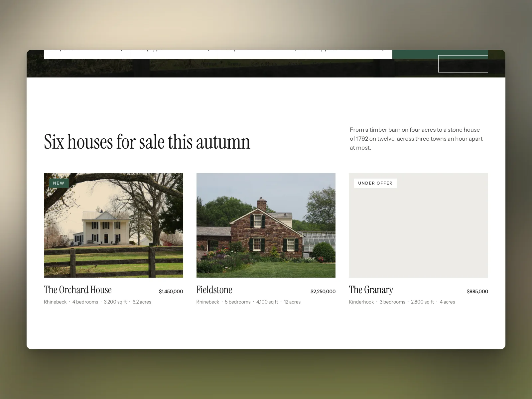Open the Homes nav link
The image size is (532, 399).
point(208,64)
